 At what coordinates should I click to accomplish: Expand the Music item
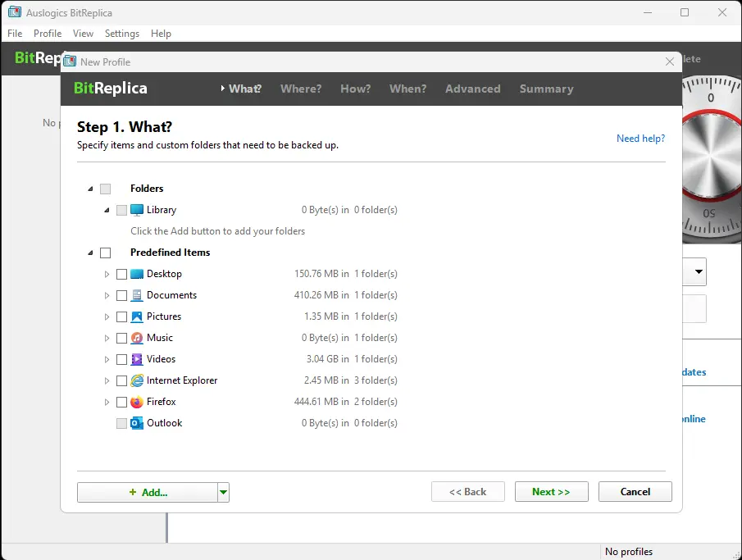tap(107, 338)
